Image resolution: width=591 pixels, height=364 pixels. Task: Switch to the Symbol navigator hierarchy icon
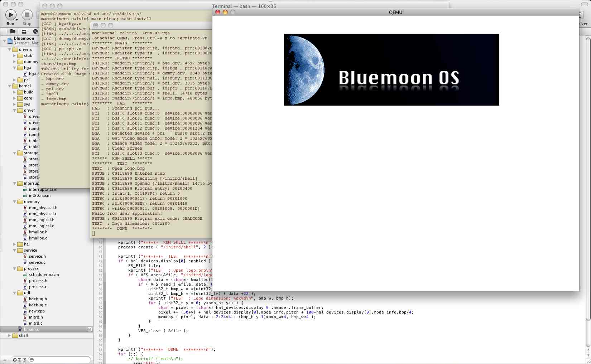[24, 31]
